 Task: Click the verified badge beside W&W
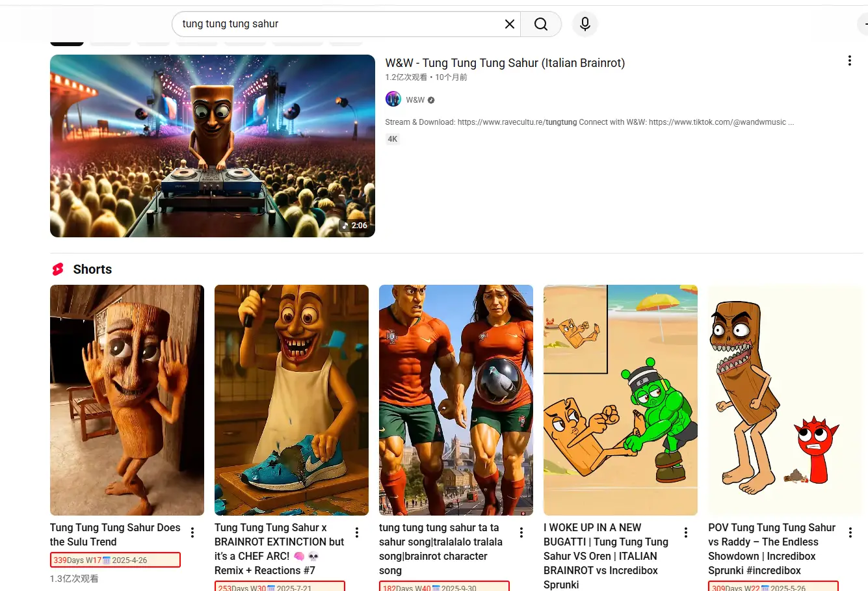pyautogui.click(x=431, y=100)
